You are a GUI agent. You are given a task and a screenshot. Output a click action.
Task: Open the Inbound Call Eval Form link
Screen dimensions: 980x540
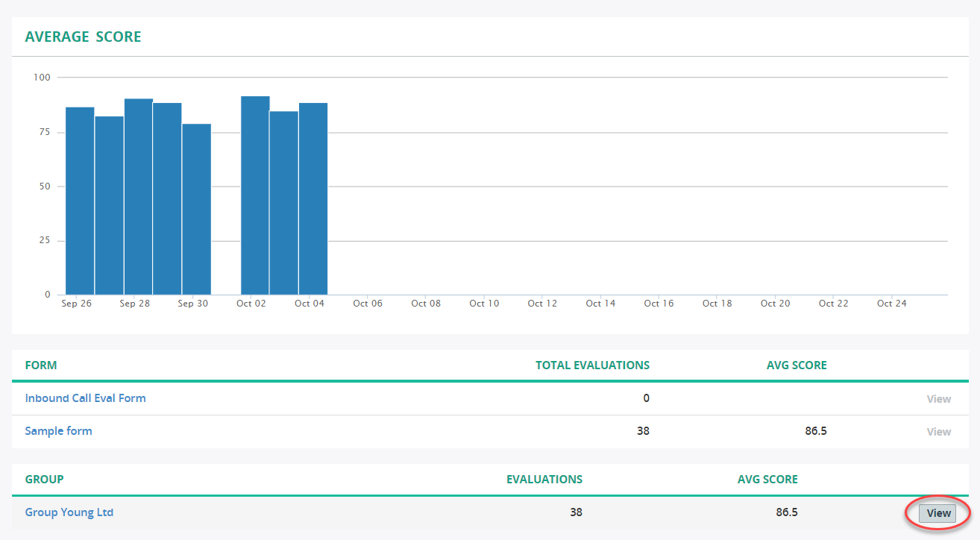[85, 398]
